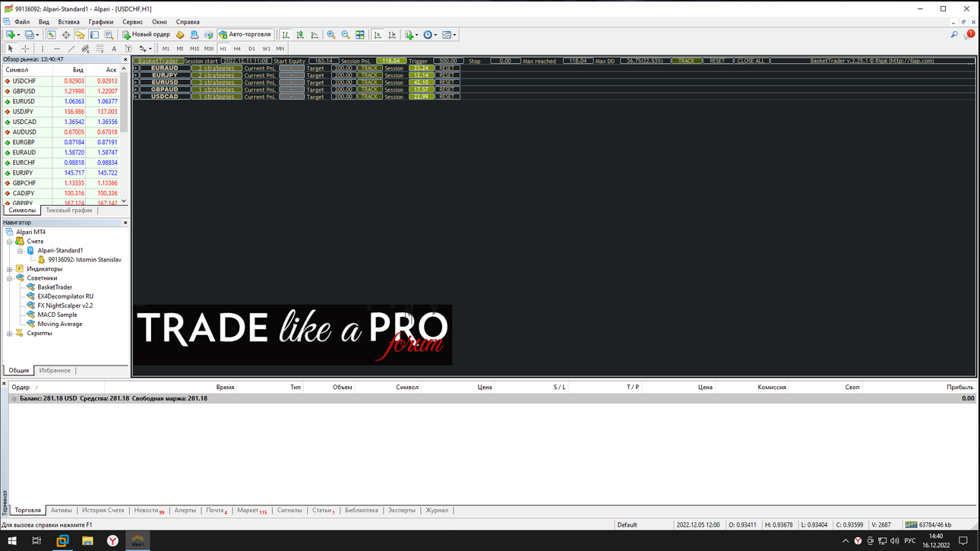Collapse the Счета tree node
The width and height of the screenshot is (980, 551).
pos(10,241)
